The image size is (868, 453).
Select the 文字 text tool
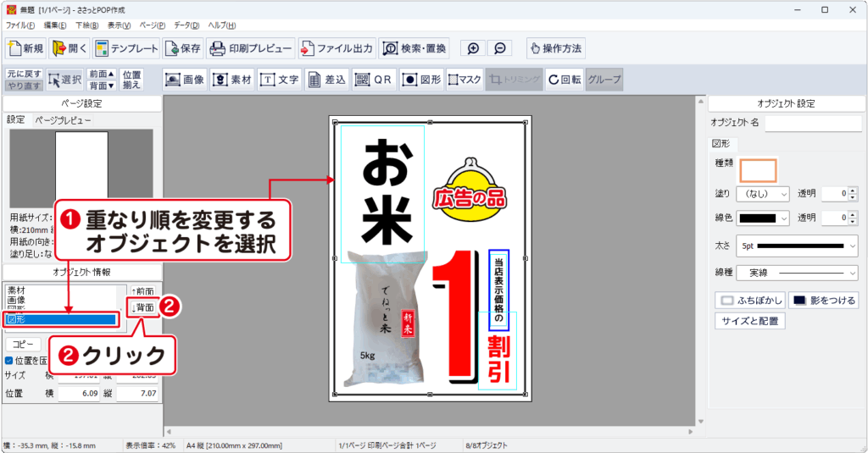click(x=279, y=80)
